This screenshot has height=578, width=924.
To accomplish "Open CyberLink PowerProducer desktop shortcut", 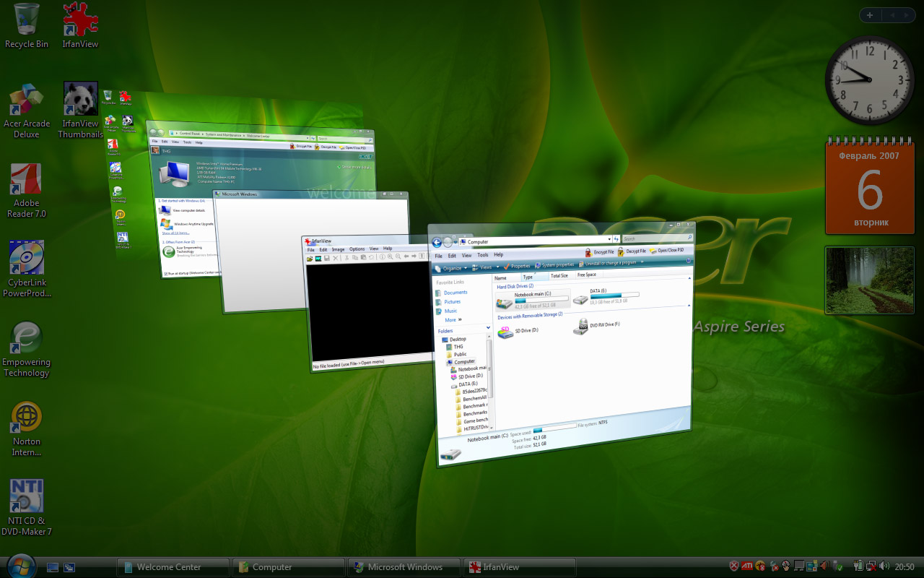I will (x=27, y=269).
